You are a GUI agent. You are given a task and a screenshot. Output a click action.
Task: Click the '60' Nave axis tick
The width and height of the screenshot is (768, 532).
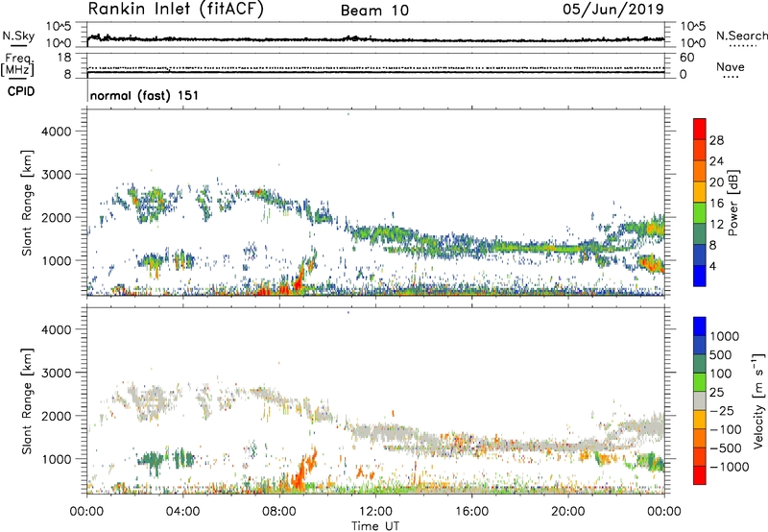(x=686, y=58)
